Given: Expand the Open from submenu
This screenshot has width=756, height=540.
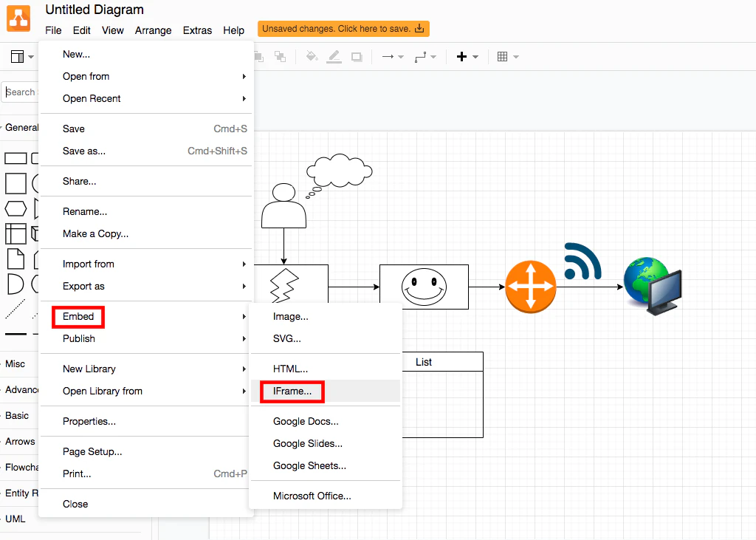Looking at the screenshot, I should [x=145, y=76].
